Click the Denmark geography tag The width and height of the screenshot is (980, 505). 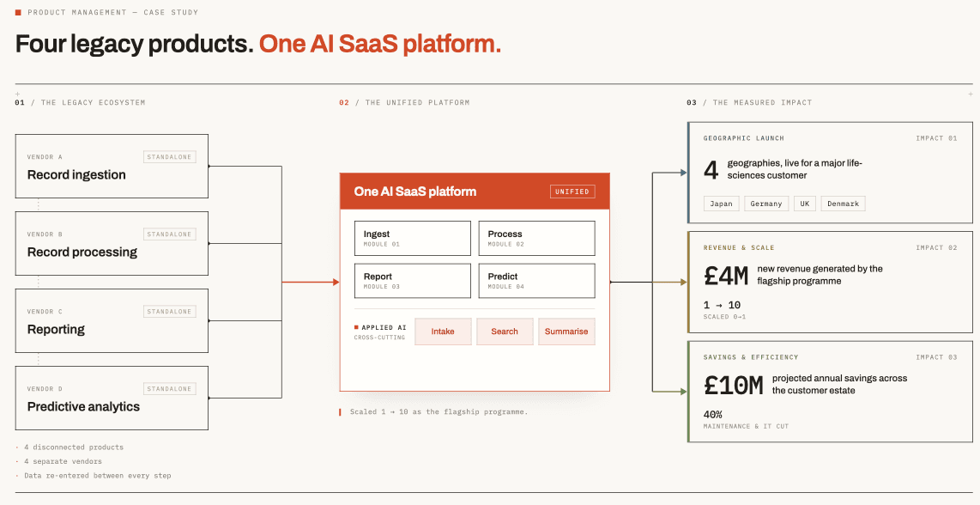843,204
